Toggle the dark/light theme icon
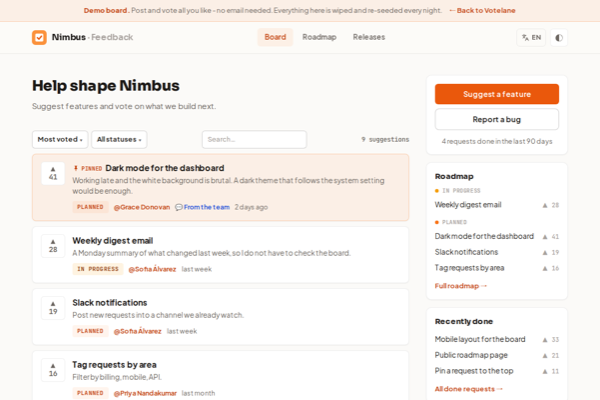Viewport: 600px width, 400px height. tap(559, 38)
